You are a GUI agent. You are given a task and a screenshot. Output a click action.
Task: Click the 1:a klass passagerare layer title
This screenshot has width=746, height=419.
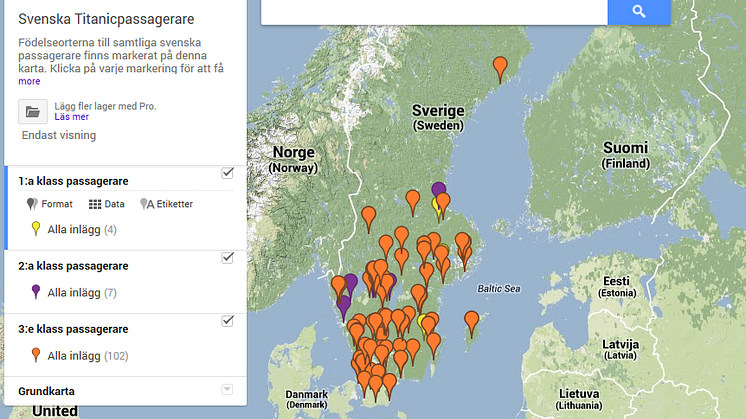click(73, 181)
